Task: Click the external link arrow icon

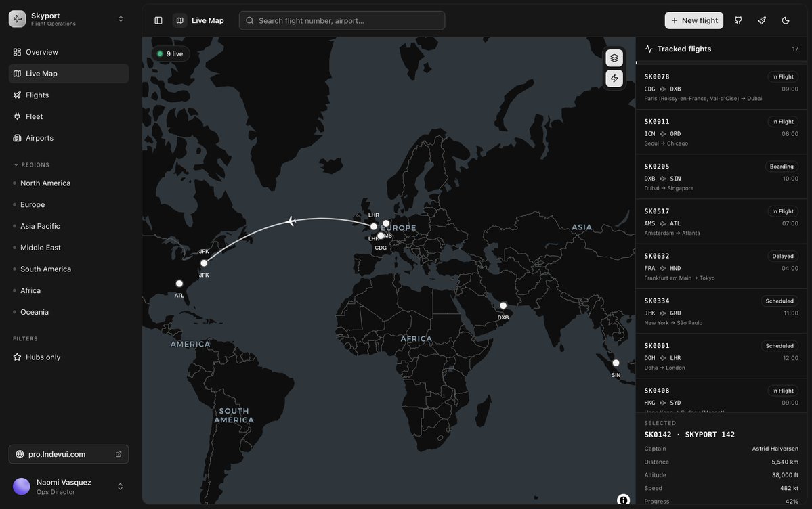Action: click(x=119, y=454)
